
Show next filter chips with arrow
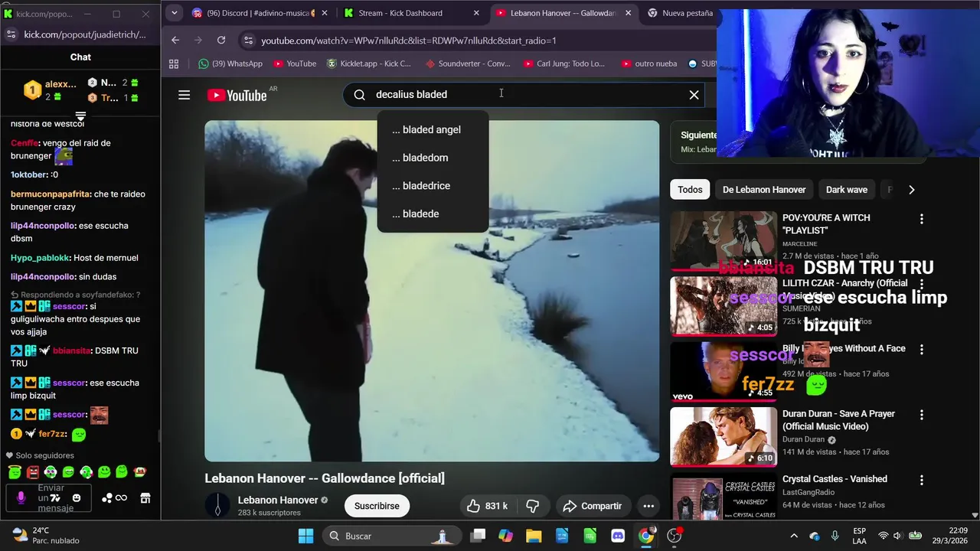pyautogui.click(x=911, y=190)
